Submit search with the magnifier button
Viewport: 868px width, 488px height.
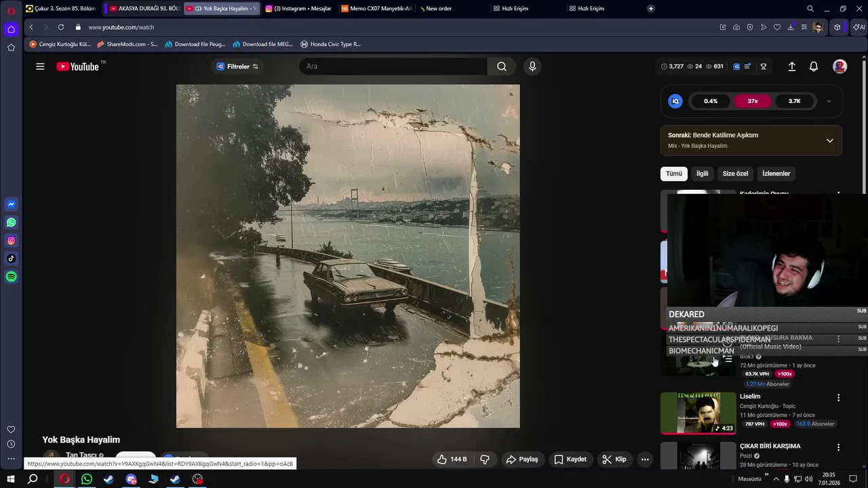[502, 66]
